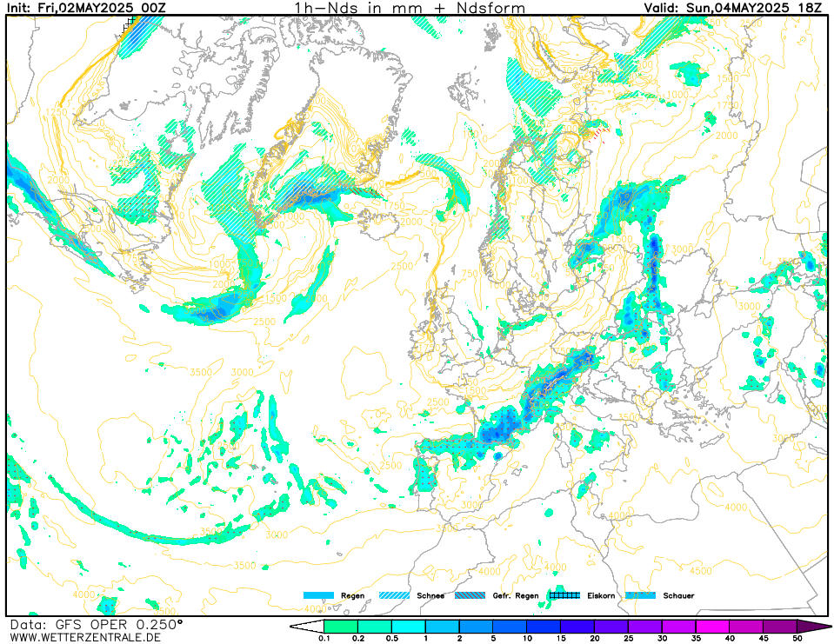This screenshot has height=644, width=834.
Task: Click the '35' color scale label
Action: click(697, 638)
